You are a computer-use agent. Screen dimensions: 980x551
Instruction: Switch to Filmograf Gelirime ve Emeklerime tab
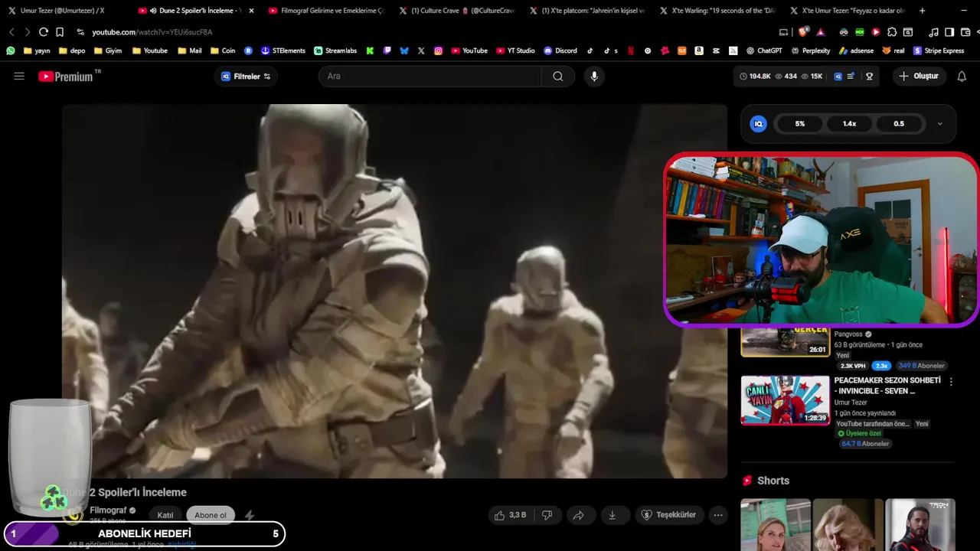(x=327, y=11)
